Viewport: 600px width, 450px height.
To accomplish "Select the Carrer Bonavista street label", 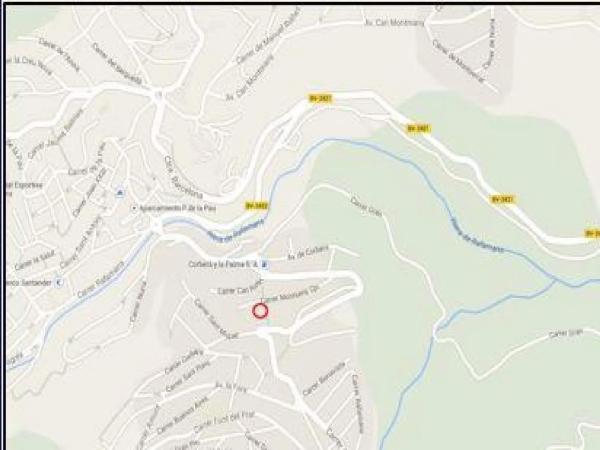I will [x=323, y=379].
